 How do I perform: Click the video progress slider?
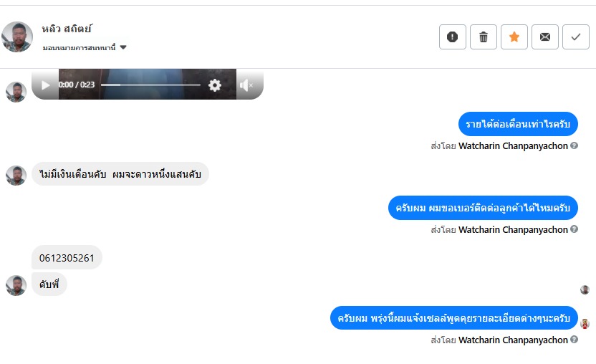tap(150, 85)
